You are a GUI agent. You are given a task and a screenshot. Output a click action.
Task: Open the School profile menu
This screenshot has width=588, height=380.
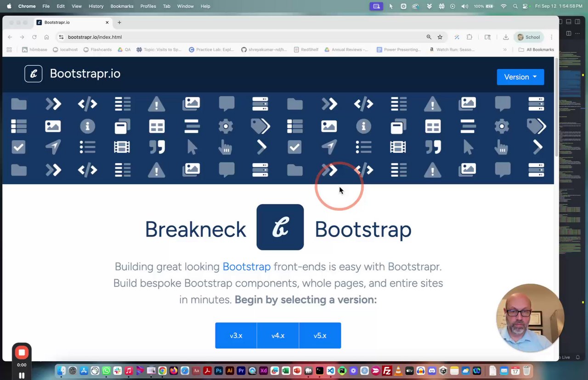click(529, 37)
